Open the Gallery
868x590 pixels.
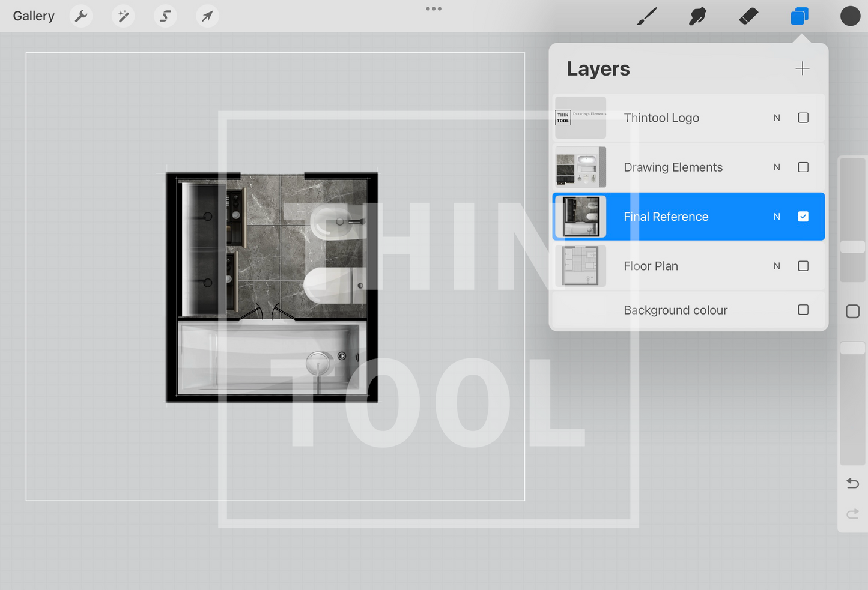coord(34,16)
